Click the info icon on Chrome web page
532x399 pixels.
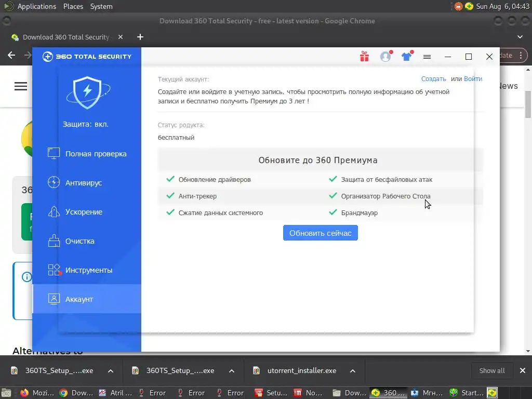click(26, 277)
